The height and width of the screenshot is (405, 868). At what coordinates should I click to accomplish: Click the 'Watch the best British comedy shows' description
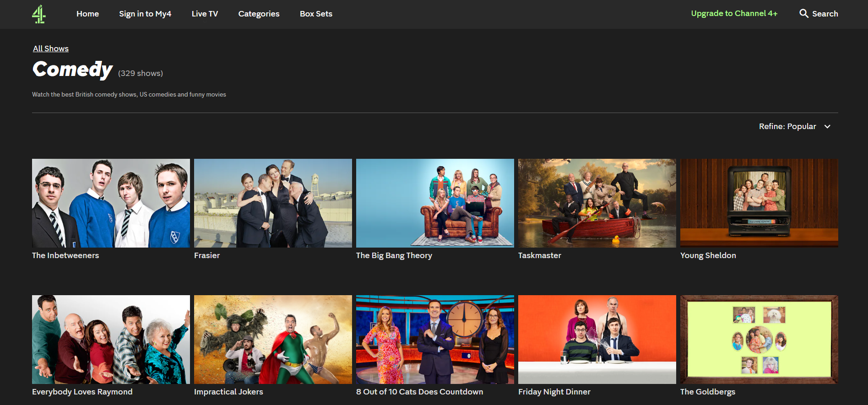click(x=129, y=94)
